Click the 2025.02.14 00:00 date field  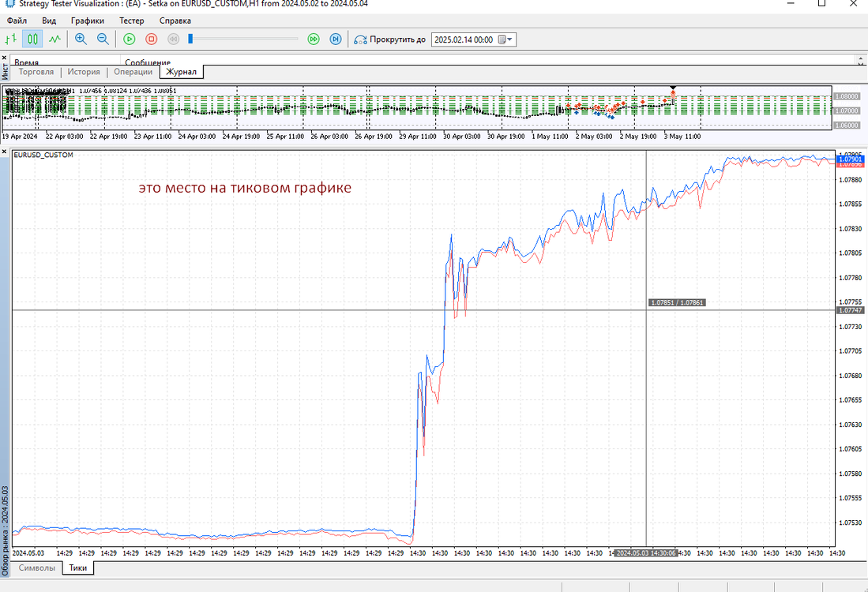point(464,39)
